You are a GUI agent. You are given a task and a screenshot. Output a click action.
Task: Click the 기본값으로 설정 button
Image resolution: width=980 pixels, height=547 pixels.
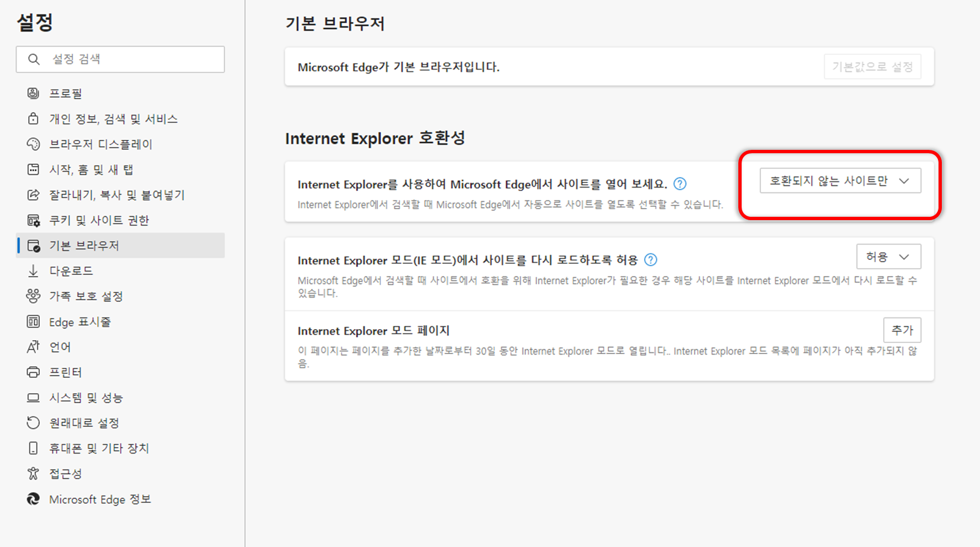pyautogui.click(x=872, y=66)
